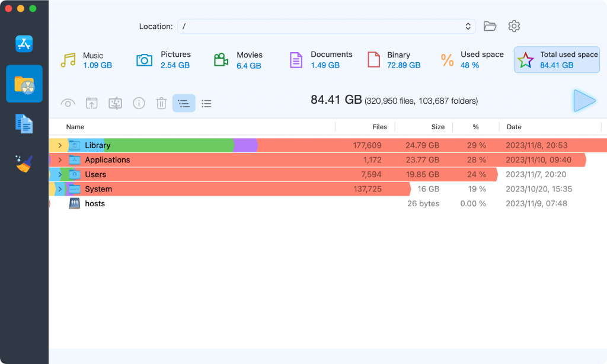Switch to the plain list view mode
607x364 pixels.
pos(206,103)
